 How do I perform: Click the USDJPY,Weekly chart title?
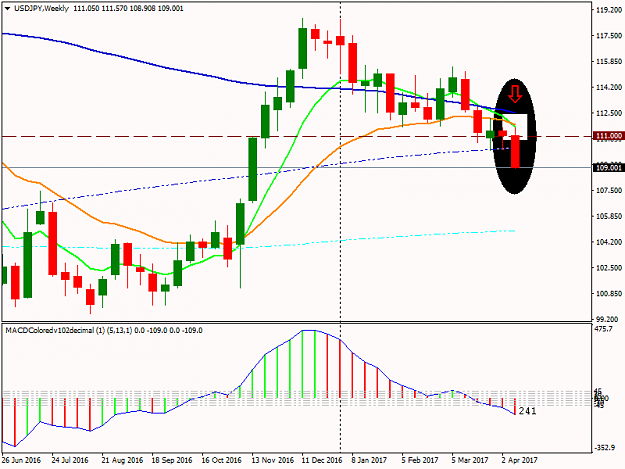tap(41, 8)
